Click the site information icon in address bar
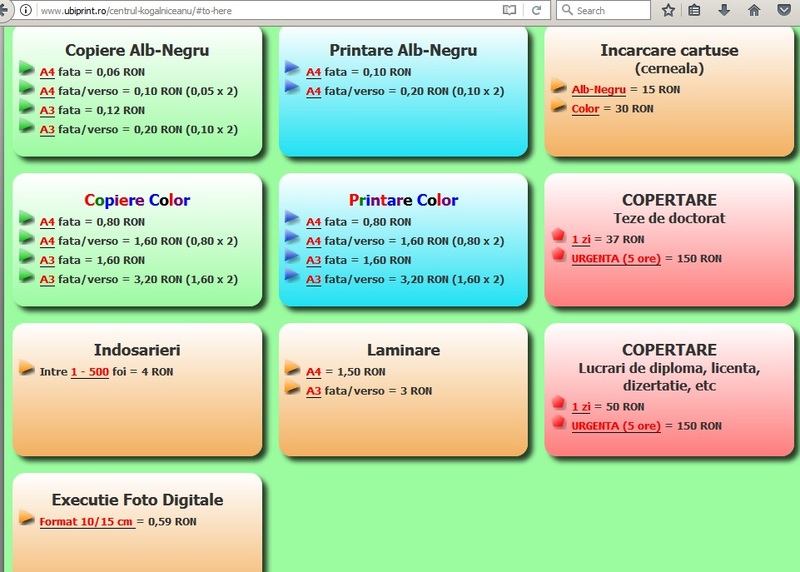 click(x=25, y=10)
